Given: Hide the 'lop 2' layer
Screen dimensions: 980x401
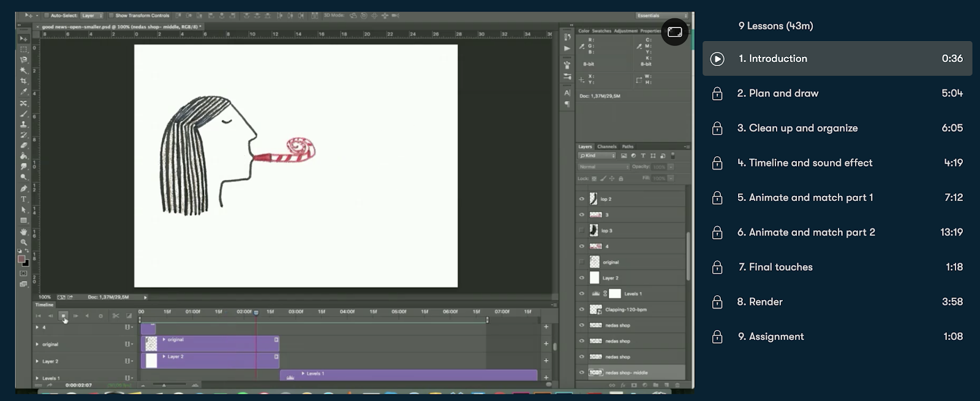Looking at the screenshot, I should pos(582,199).
